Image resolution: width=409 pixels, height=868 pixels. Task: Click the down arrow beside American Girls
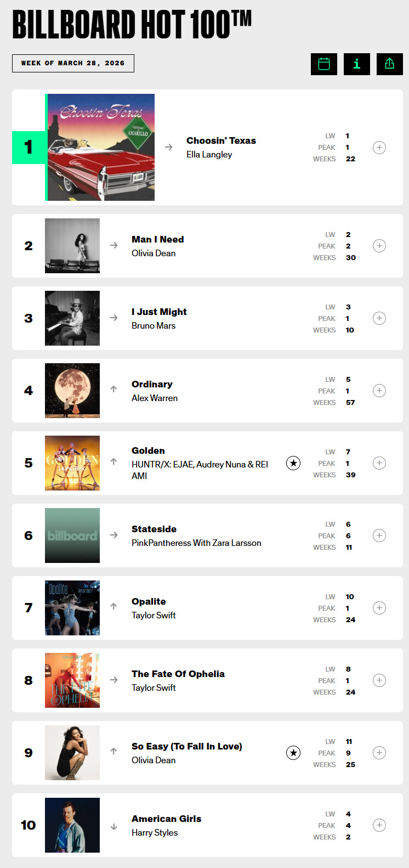coord(114,826)
